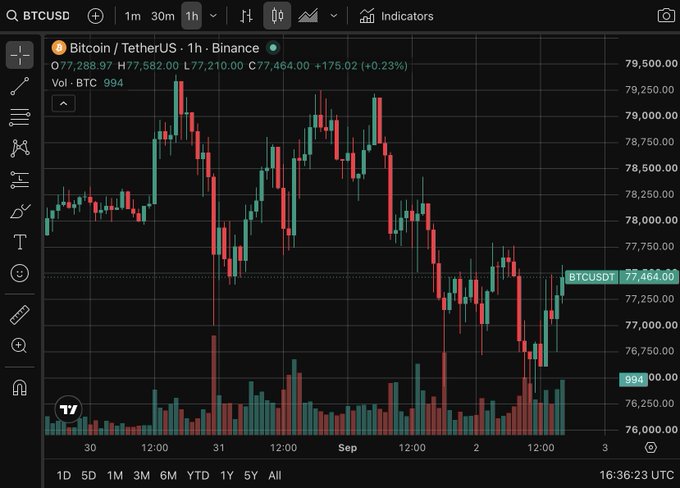The image size is (680, 488).
Task: Open the BTCUSD symbol search
Action: click(x=38, y=16)
